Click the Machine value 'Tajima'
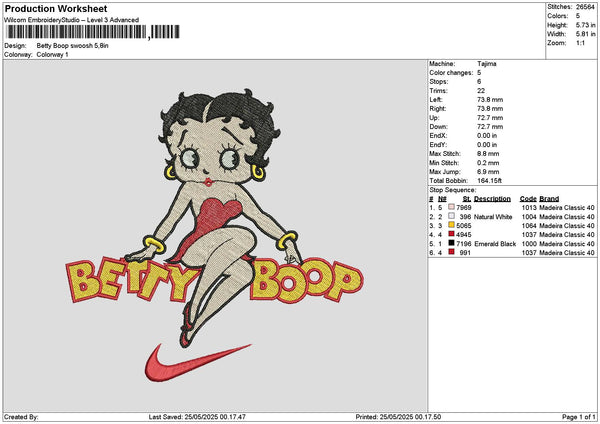 click(487, 64)
